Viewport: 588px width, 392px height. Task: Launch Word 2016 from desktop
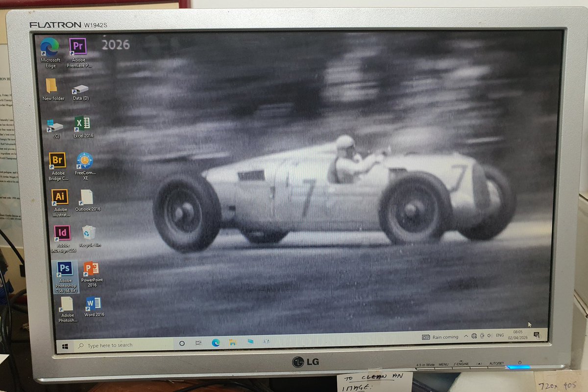pyautogui.click(x=94, y=307)
